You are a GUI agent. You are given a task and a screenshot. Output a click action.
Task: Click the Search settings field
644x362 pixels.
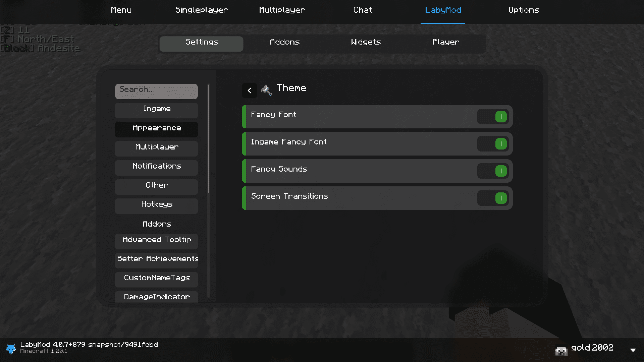click(156, 91)
